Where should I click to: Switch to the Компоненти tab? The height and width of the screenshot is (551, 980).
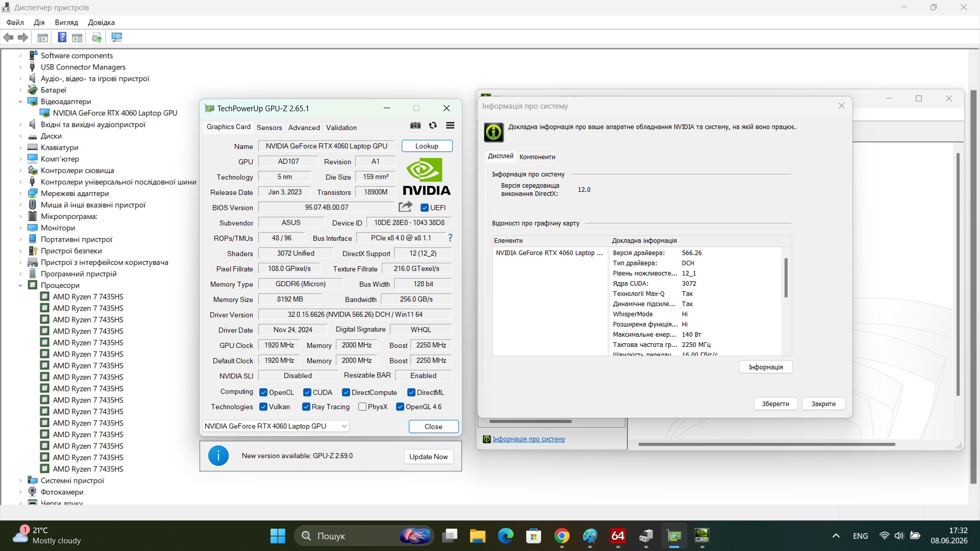(537, 157)
